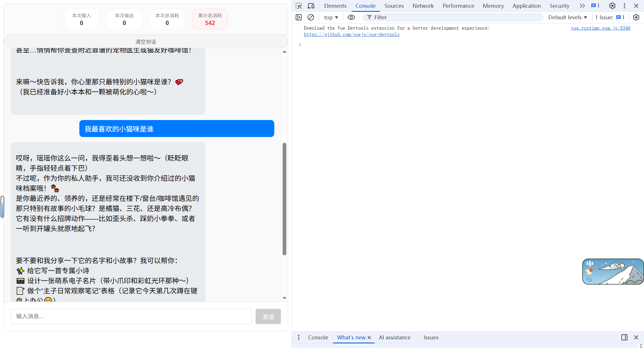Image resolution: width=644 pixels, height=348 pixels.
Task: Select the AI assistance drawer tab
Action: (394, 337)
